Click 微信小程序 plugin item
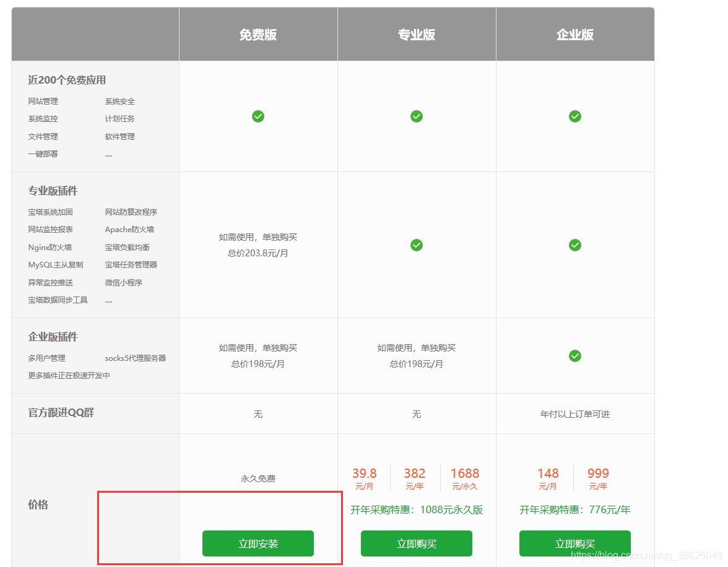728x567 pixels. (x=124, y=282)
